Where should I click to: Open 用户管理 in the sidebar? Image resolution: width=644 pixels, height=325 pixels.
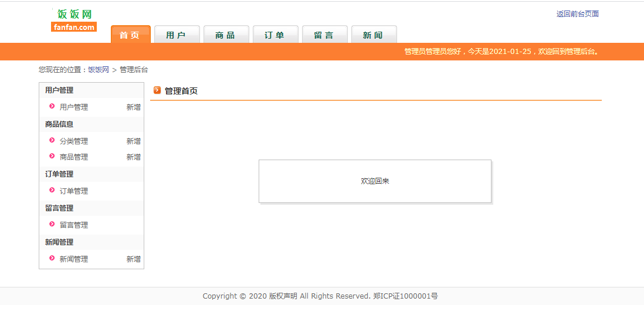(x=74, y=107)
